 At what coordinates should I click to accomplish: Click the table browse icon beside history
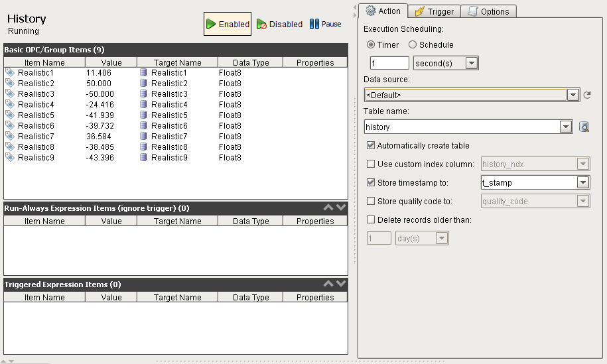(x=584, y=127)
